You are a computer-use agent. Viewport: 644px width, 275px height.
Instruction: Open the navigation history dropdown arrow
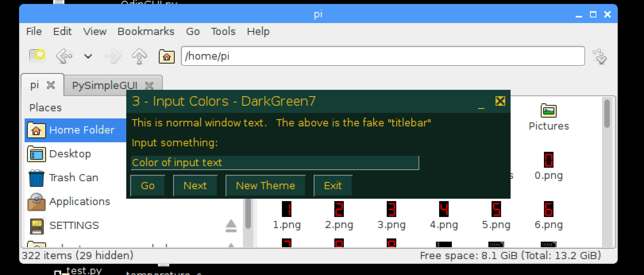(88, 56)
